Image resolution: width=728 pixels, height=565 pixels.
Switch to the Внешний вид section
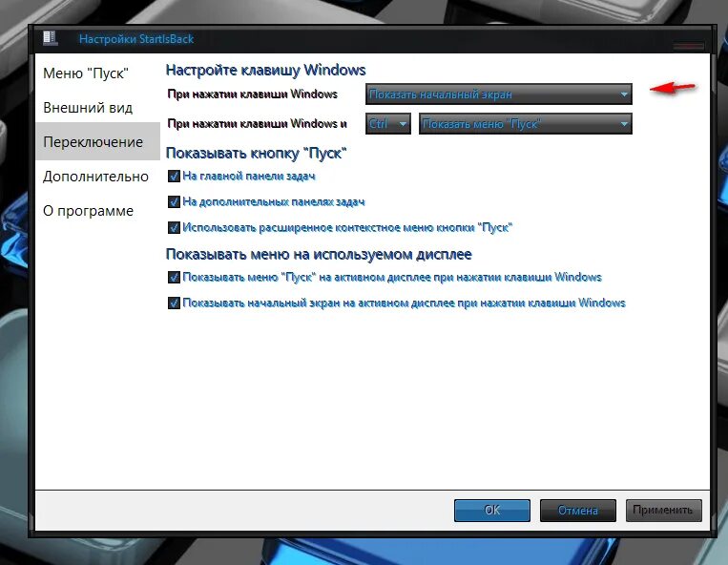[88, 108]
